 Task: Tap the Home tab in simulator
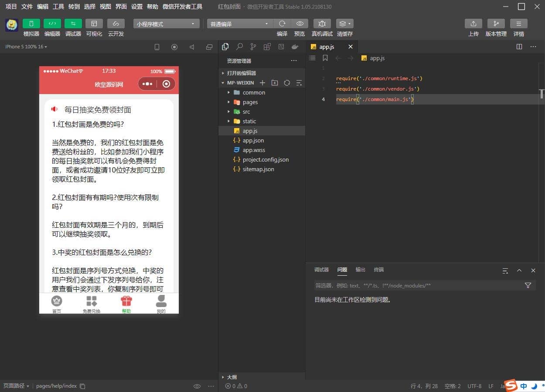pyautogui.click(x=57, y=304)
